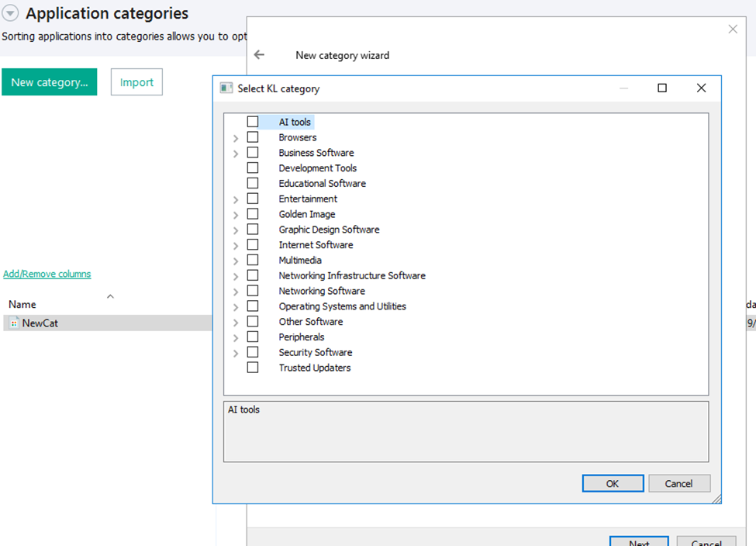Go back in New category wizard

tap(260, 54)
